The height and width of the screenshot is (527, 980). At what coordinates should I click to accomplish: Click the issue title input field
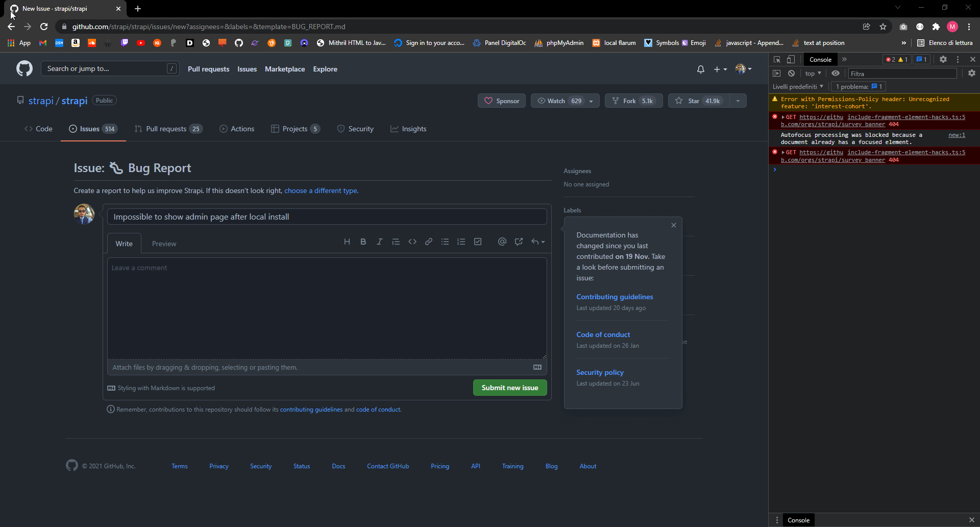point(327,217)
